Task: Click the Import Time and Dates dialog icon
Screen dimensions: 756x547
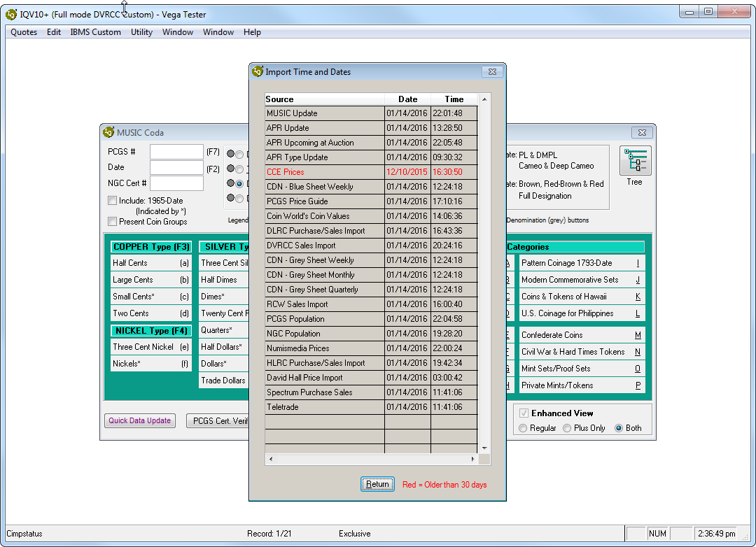Action: [x=258, y=71]
